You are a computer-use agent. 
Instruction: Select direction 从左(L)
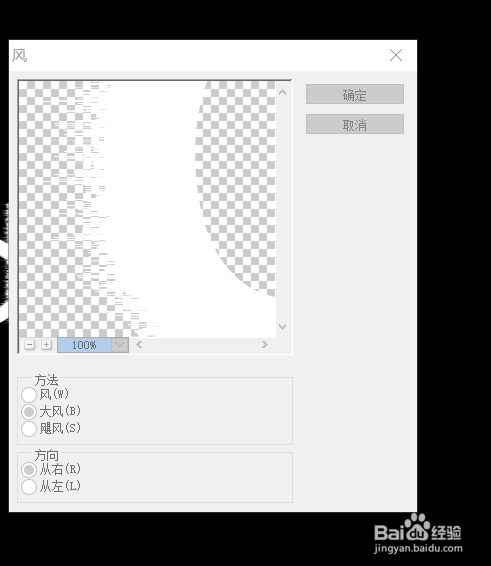[x=29, y=487]
